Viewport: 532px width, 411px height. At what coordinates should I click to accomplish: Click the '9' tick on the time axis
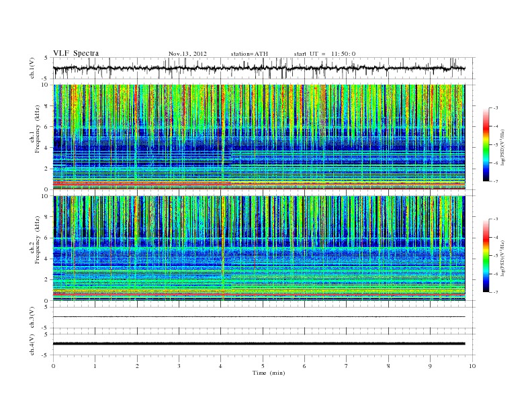click(430, 366)
